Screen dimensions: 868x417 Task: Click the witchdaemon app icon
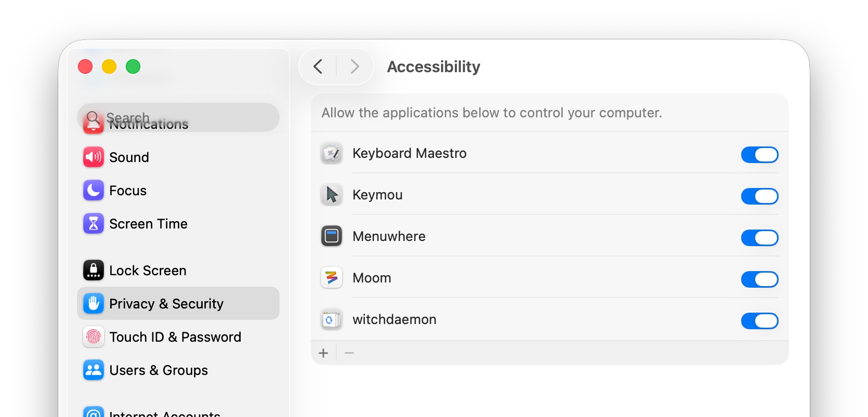coord(332,319)
